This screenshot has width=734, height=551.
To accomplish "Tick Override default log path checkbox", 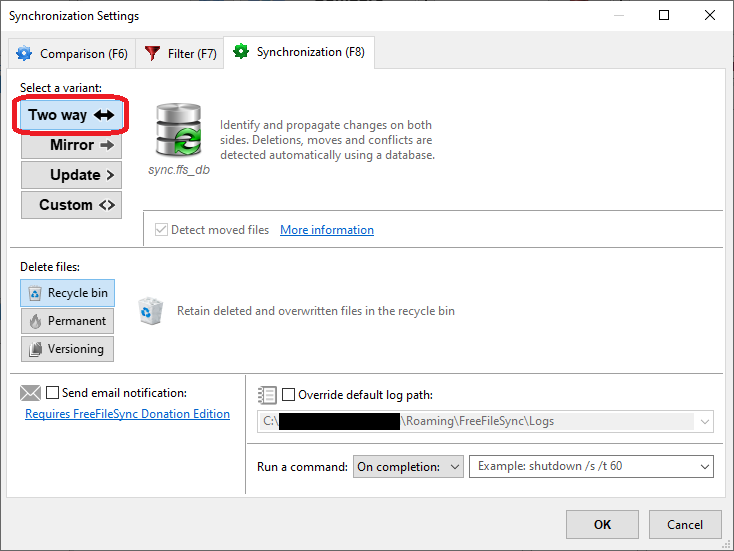I will pos(289,395).
